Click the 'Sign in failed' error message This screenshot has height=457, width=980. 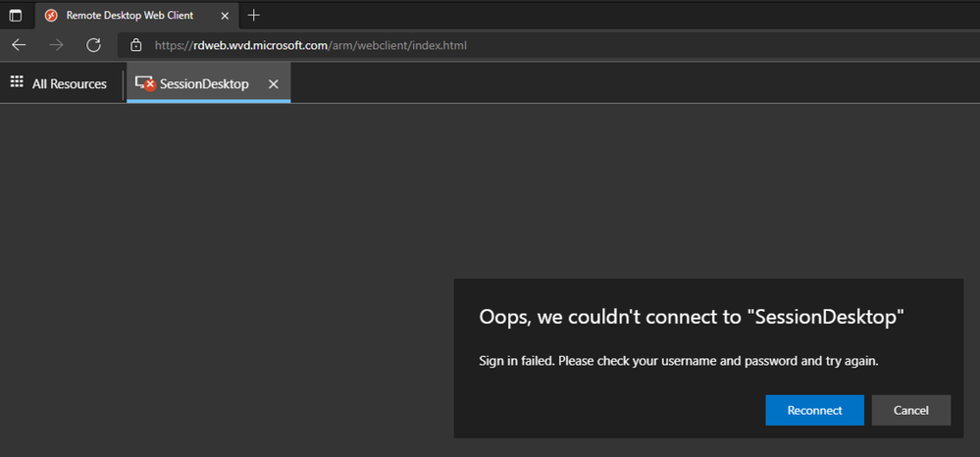point(679,361)
